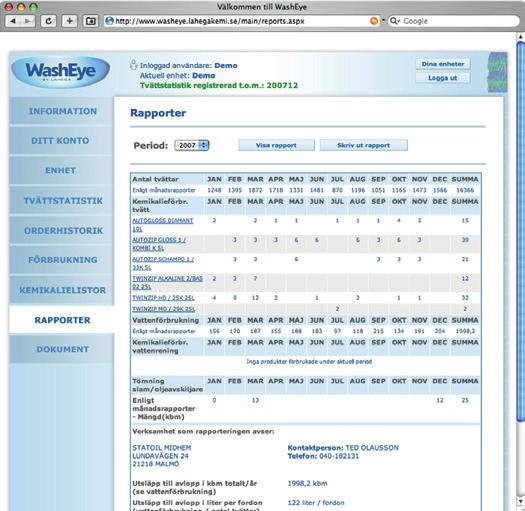Open the KEMIKALIELISTOR menu item
This screenshot has width=525, height=511.
pyautogui.click(x=63, y=290)
